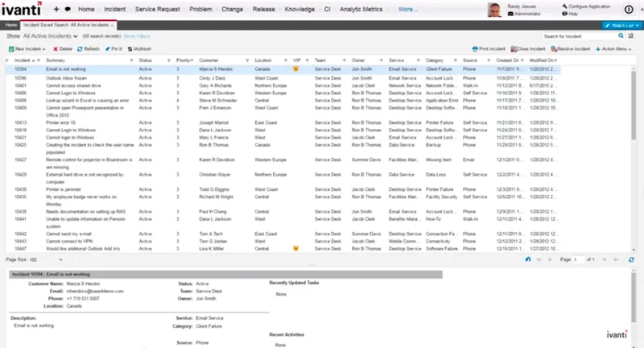644x348 pixels.
Task: Click the plus icon beside the Ivanti logo
Action: click(56, 9)
